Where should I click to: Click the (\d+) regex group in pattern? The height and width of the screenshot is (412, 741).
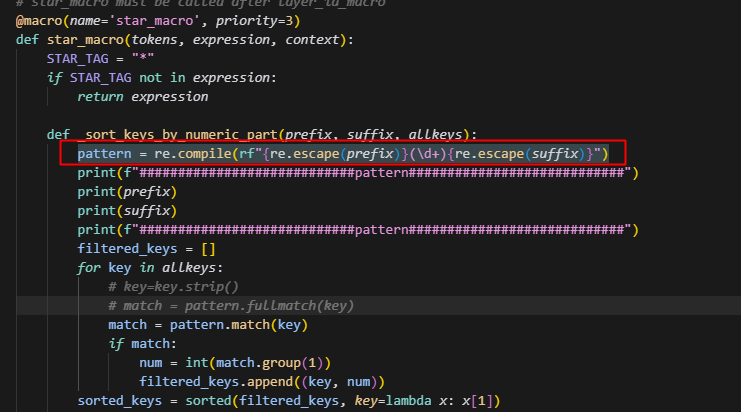tap(425, 153)
